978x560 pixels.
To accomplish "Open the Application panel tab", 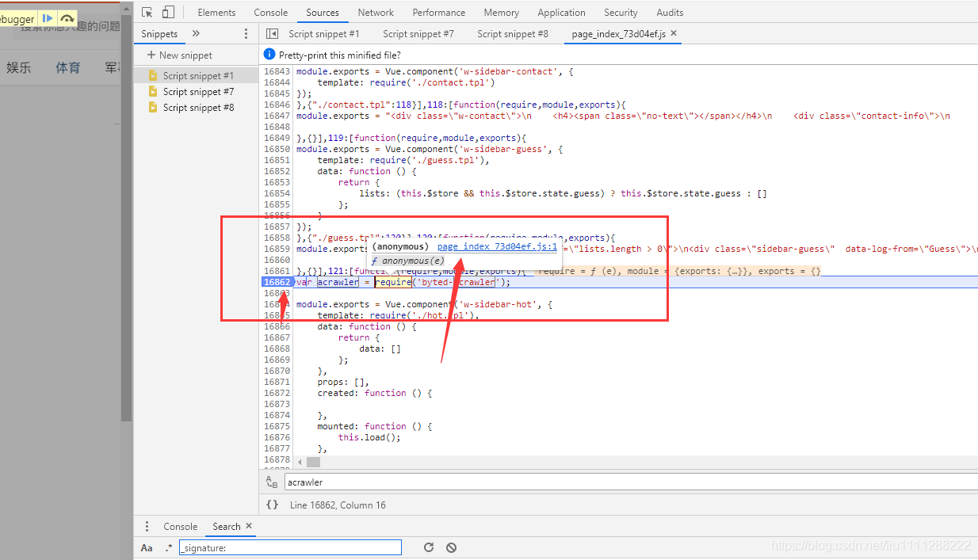I will pyautogui.click(x=561, y=13).
